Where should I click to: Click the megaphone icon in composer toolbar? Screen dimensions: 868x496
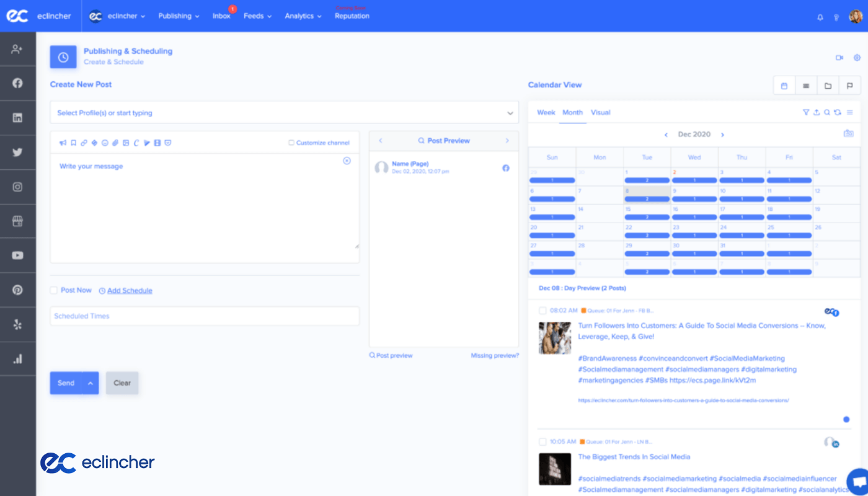click(x=63, y=143)
